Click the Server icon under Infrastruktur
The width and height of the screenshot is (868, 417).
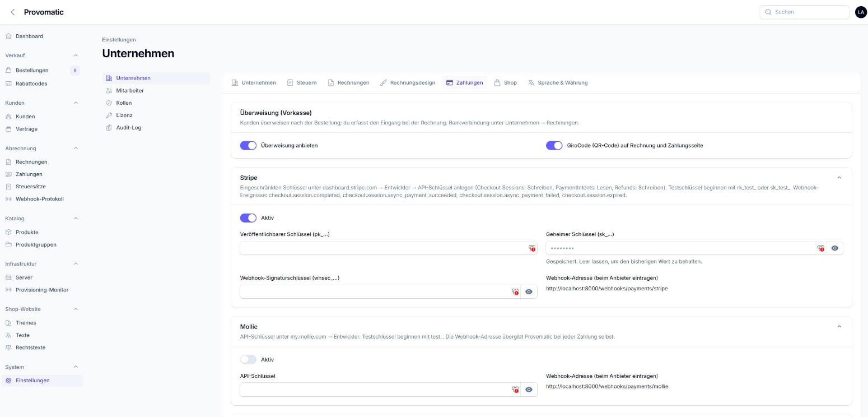[8, 277]
